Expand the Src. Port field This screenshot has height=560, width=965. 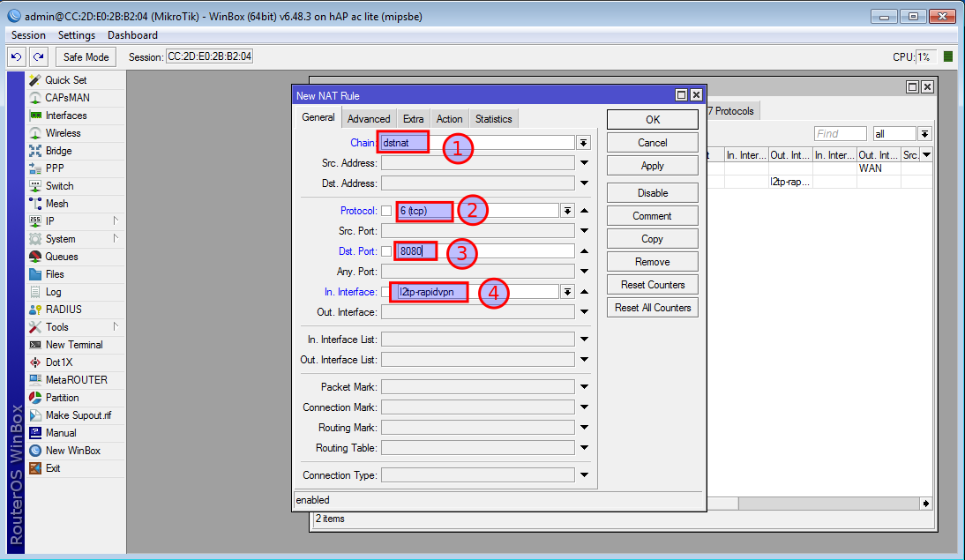(584, 231)
